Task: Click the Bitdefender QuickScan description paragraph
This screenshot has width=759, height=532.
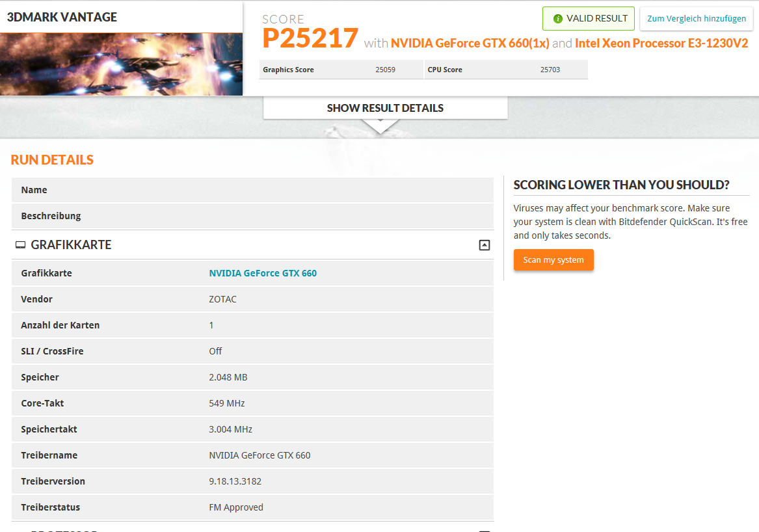Action: [630, 222]
